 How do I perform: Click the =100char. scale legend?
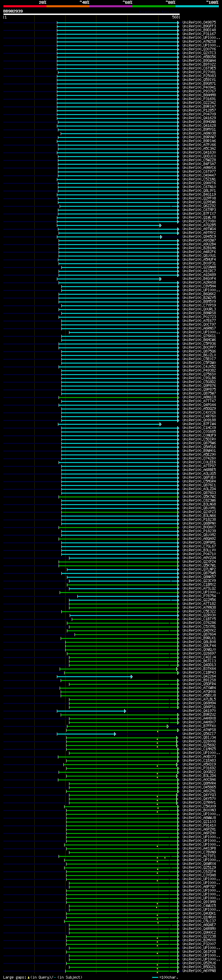click(166, 977)
